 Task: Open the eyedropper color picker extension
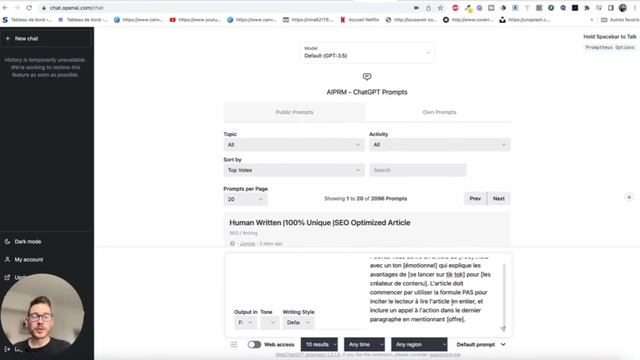point(468,8)
